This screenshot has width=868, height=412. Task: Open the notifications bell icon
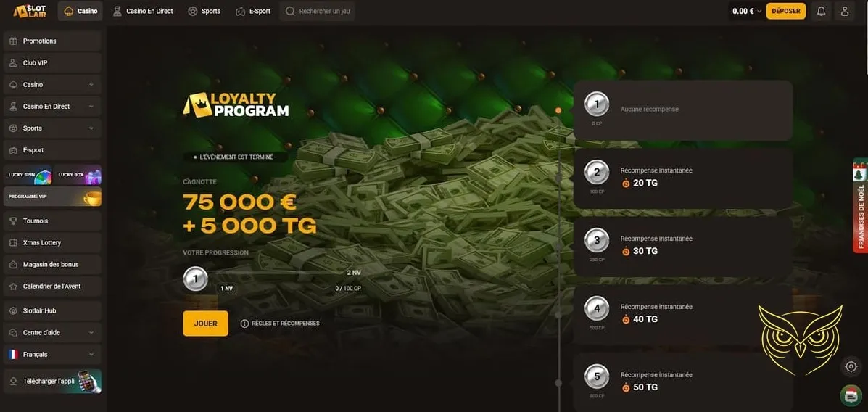(x=821, y=11)
